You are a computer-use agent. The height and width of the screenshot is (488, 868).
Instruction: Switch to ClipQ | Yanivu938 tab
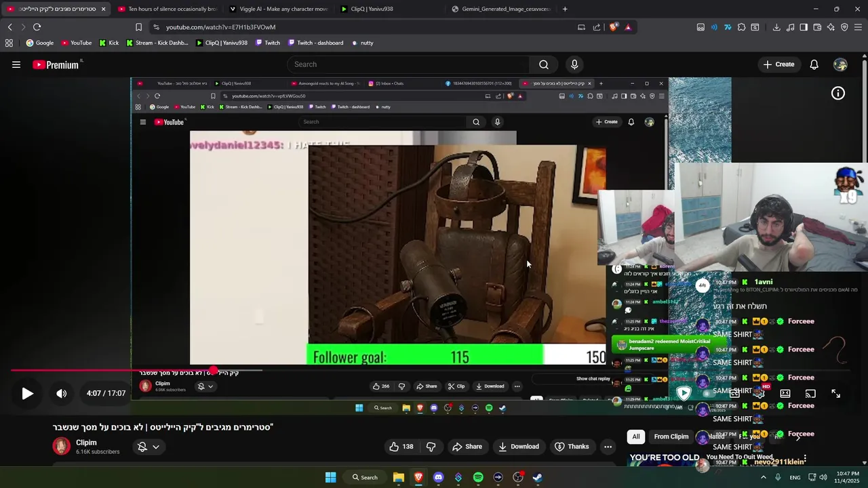390,9
